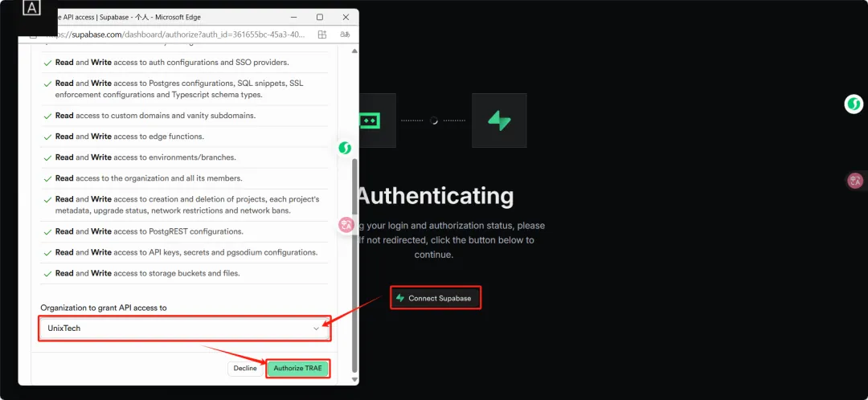This screenshot has height=400, width=868.
Task: Maximize the Edge popup window
Action: 319,17
